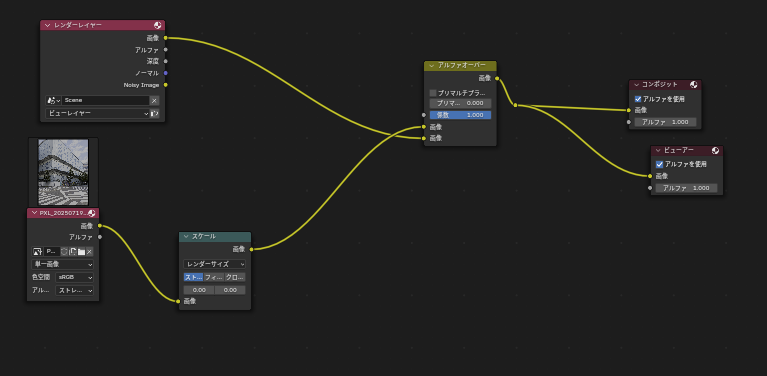This screenshot has height=376, width=767.
Task: Click the image preview thumbnail above PXL node
Action: (x=63, y=172)
